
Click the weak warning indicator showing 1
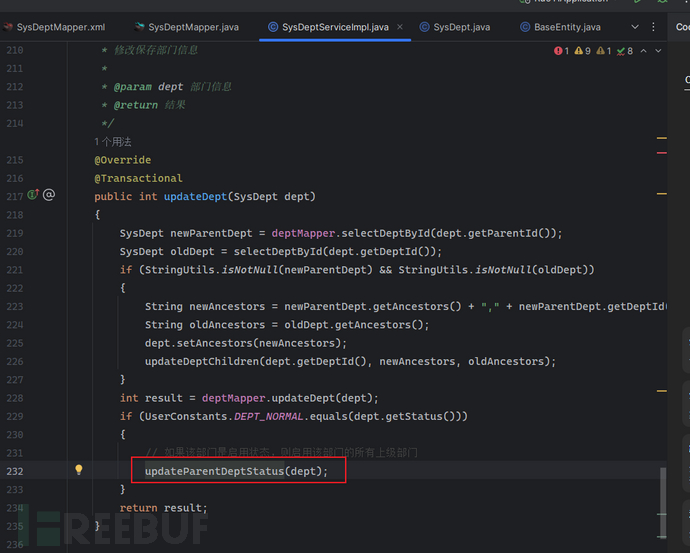[x=604, y=51]
